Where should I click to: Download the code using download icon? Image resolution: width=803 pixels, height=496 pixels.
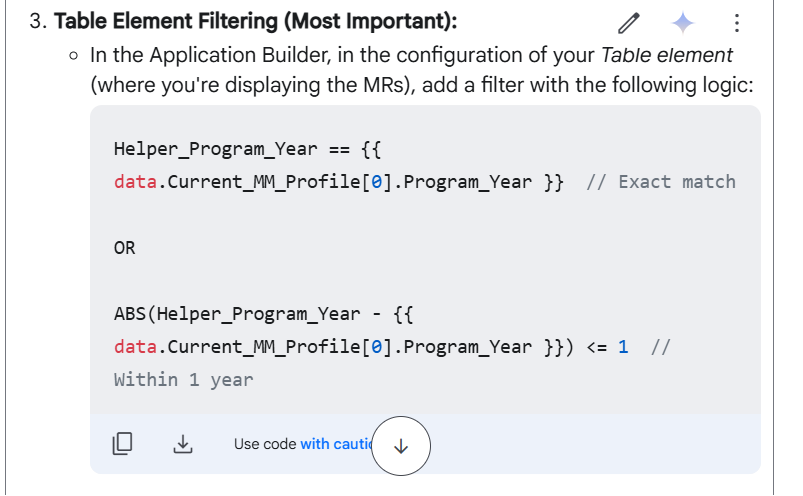pos(183,444)
